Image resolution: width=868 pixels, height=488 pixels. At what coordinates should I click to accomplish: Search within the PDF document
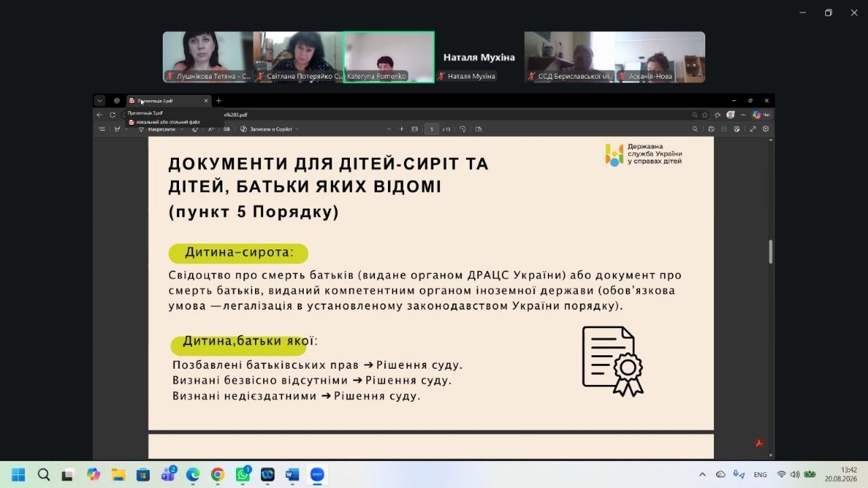point(695,129)
